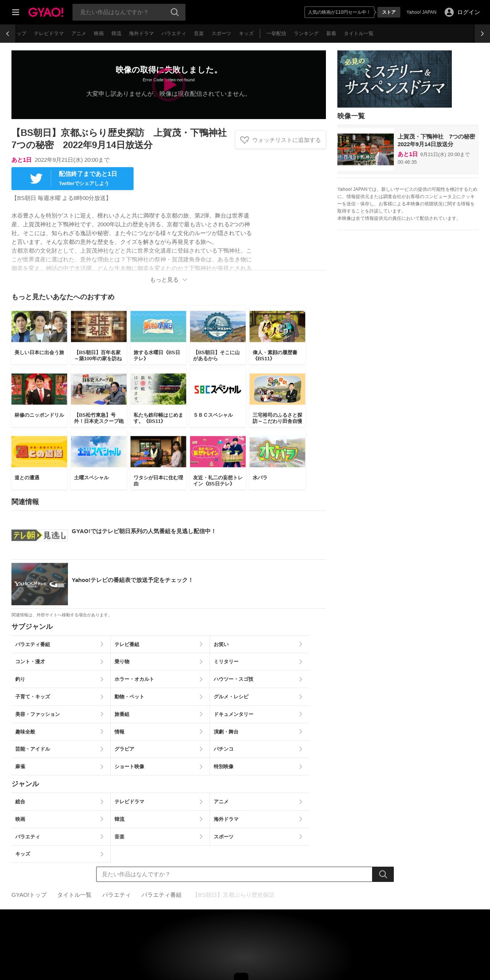The image size is (490, 980).
Task: Click the login user avatar icon
Action: 449,12
